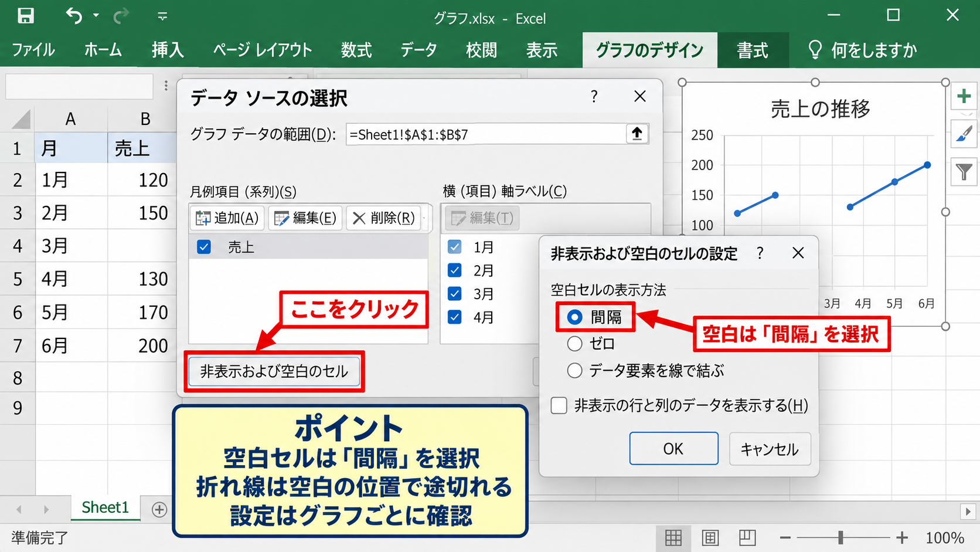Click the 削除(R) series button
The image size is (980, 552).
click(384, 218)
